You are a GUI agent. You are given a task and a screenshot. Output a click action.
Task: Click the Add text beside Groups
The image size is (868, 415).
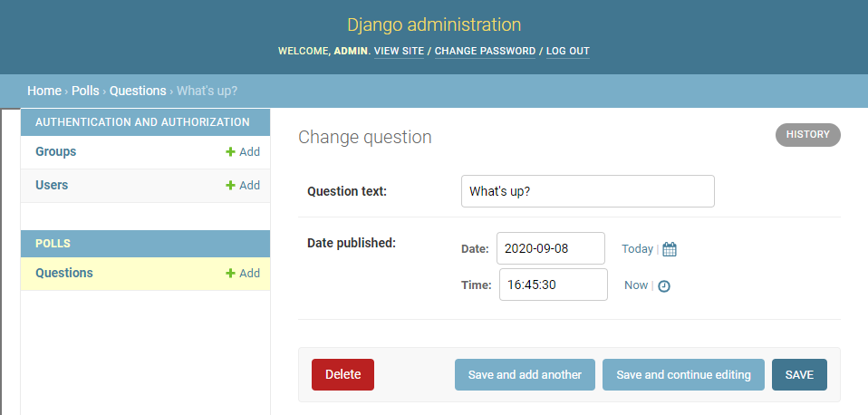(250, 152)
